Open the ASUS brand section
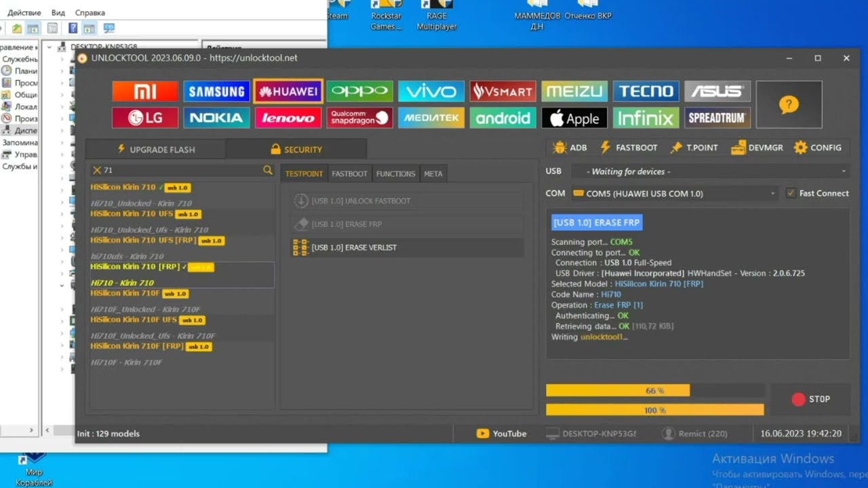The height and width of the screenshot is (488, 868). [717, 91]
